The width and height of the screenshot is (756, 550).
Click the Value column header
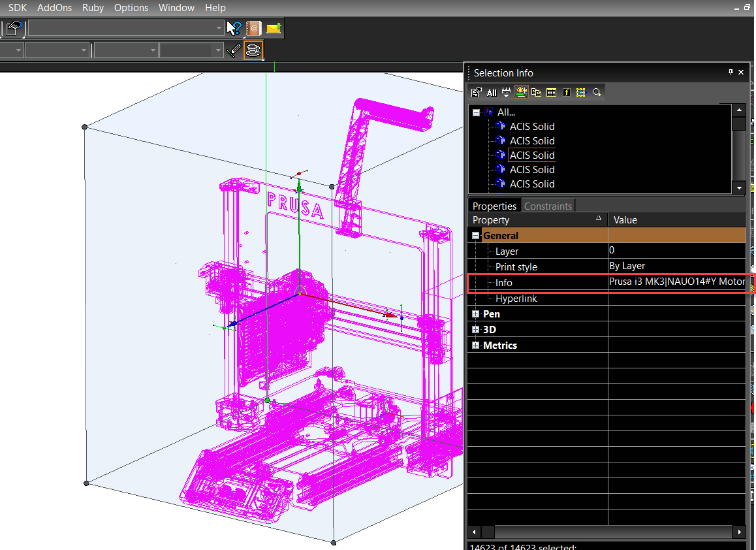tap(677, 220)
